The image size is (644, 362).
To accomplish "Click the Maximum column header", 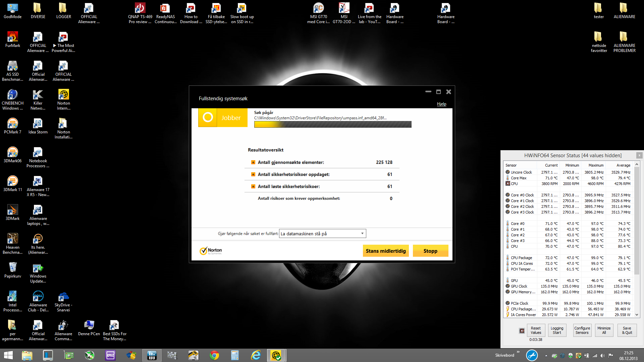I will 593,165.
